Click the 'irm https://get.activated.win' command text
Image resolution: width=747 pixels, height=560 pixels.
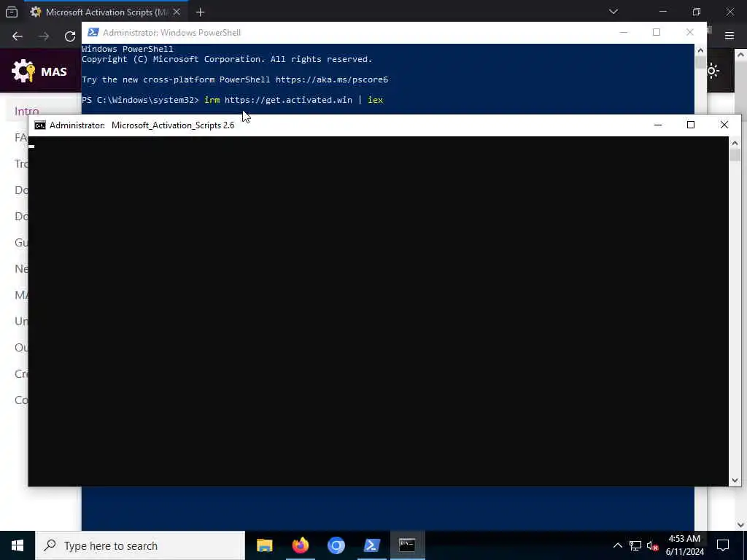(278, 100)
